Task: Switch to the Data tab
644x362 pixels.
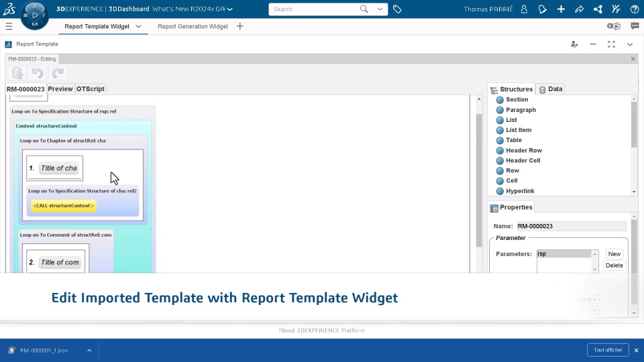Action: (550, 89)
